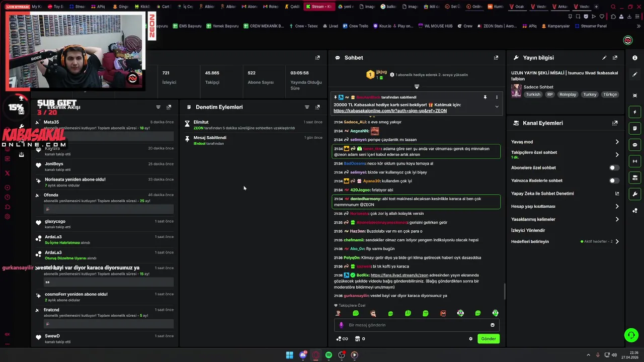Screen dimensions: 644x362
Task: Select the Roleplay stream tag
Action: pos(568,95)
